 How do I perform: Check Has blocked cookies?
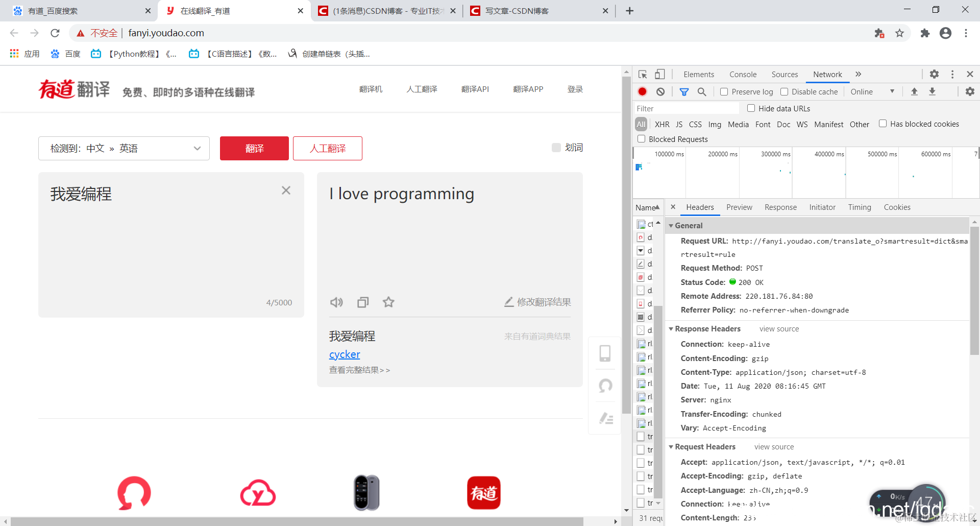883,124
